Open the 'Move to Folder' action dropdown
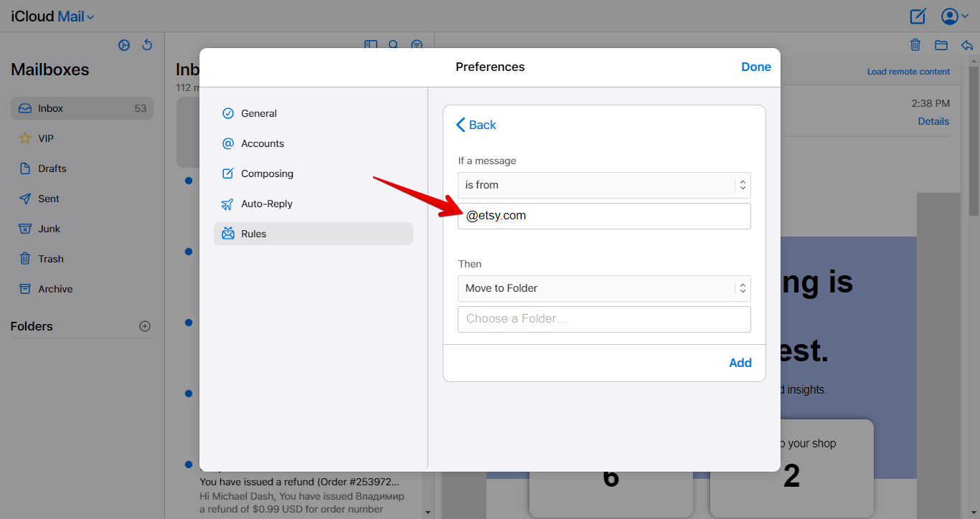 pos(604,288)
